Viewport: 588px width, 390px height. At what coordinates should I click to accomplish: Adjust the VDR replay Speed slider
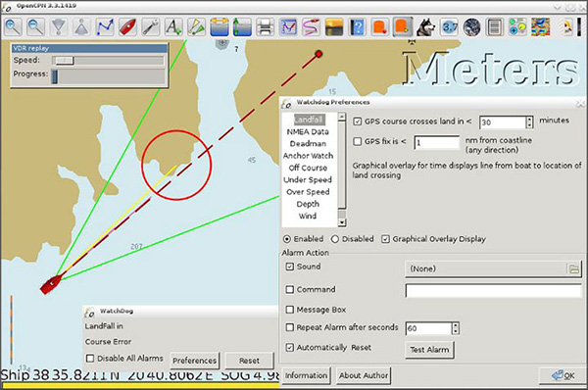(x=64, y=61)
